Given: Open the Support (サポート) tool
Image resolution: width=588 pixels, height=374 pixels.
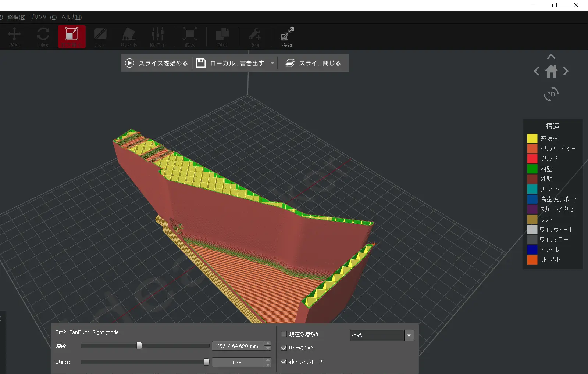Looking at the screenshot, I should coord(129,37).
